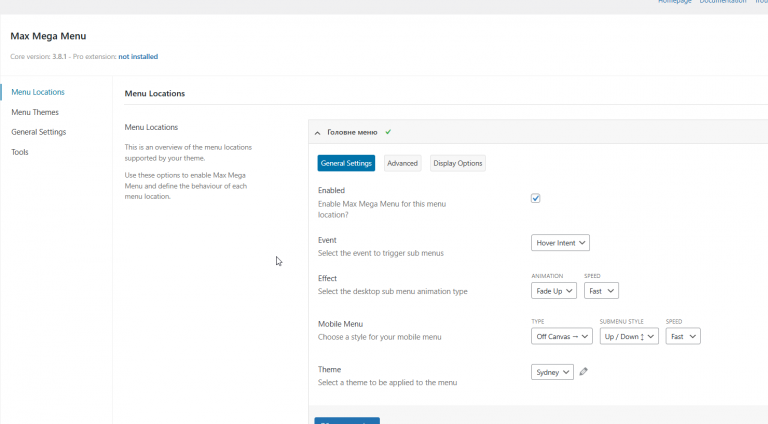Switch to the Display Options tab
This screenshot has height=424, width=768.
[x=457, y=163]
